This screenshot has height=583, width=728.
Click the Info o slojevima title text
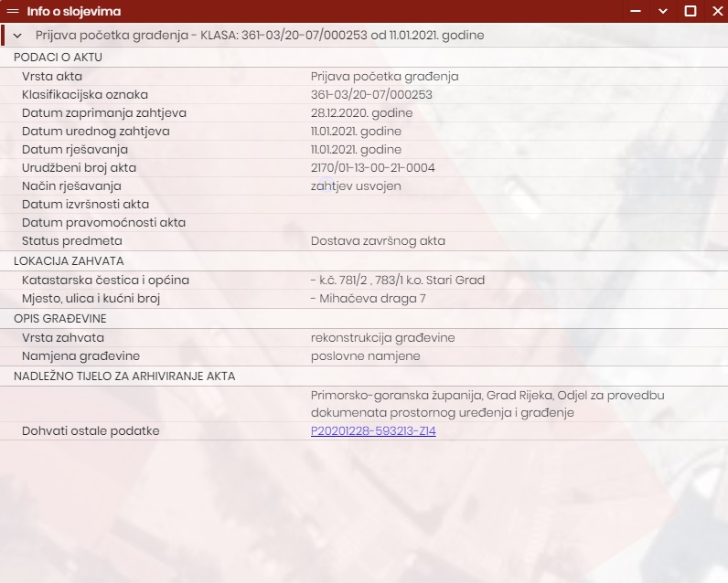(x=73, y=12)
